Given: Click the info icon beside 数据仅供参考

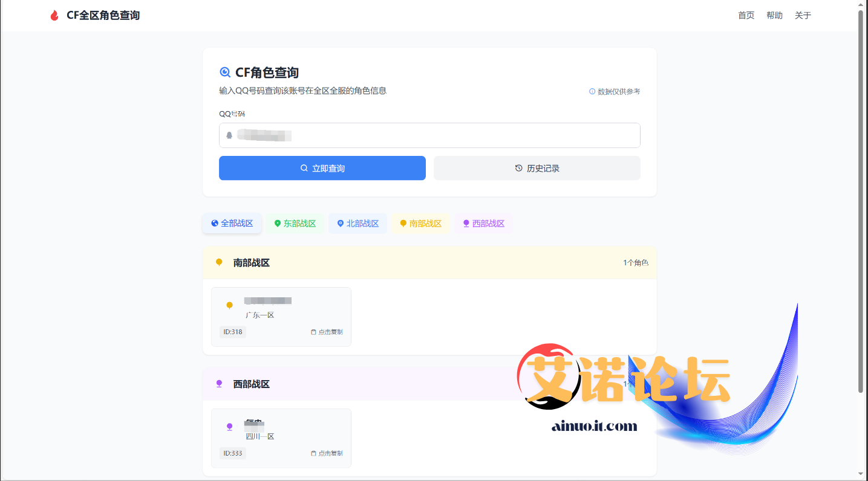Looking at the screenshot, I should point(592,91).
